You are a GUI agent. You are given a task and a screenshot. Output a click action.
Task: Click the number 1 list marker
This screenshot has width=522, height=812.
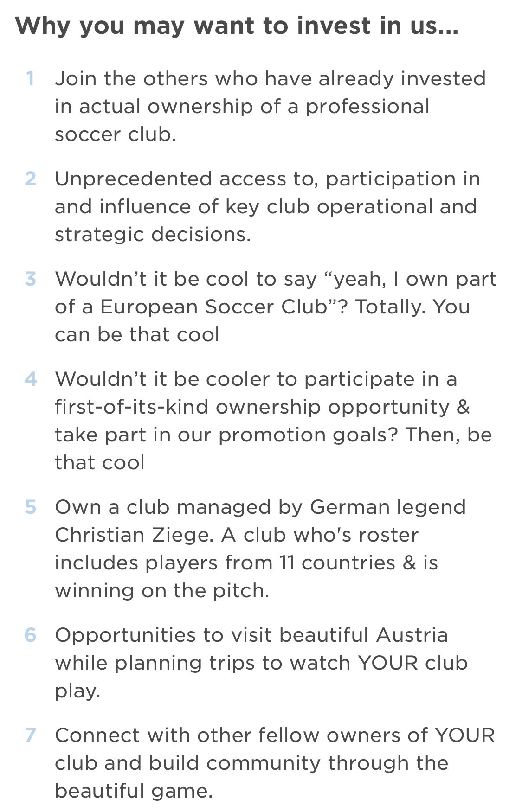coord(30,78)
